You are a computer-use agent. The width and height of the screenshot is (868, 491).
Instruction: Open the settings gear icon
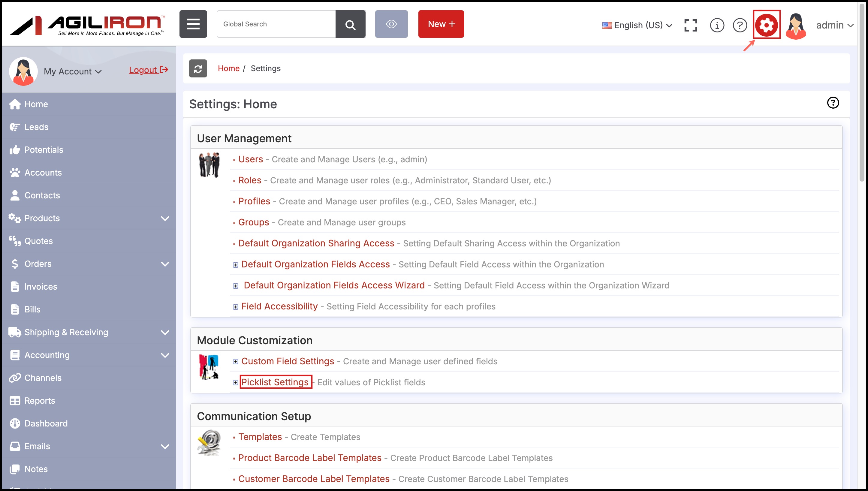(766, 25)
